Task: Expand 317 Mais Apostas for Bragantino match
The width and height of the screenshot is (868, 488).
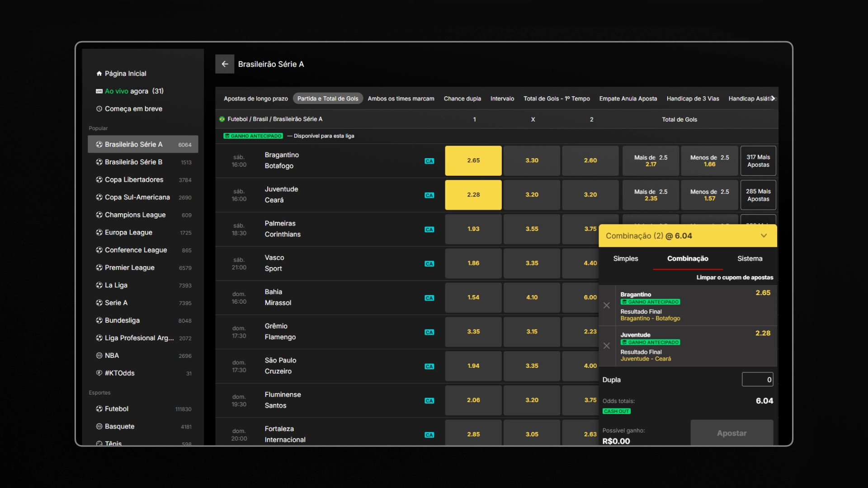Action: click(758, 161)
